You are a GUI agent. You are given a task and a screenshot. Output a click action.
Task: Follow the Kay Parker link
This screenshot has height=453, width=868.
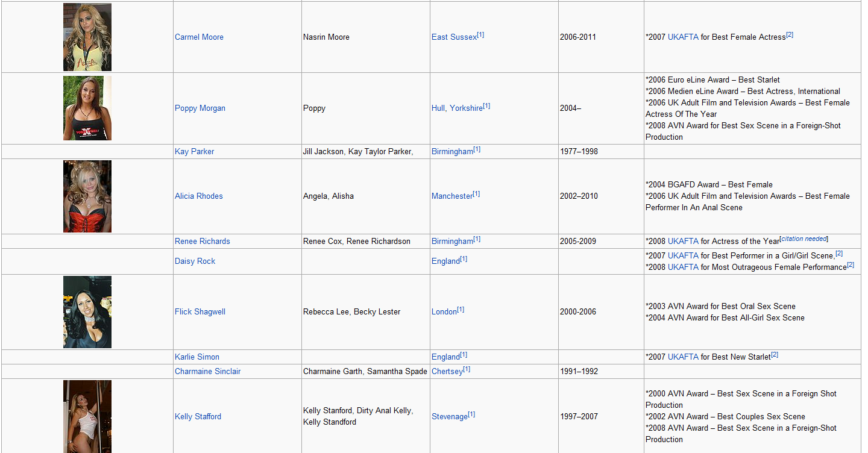[x=194, y=152]
